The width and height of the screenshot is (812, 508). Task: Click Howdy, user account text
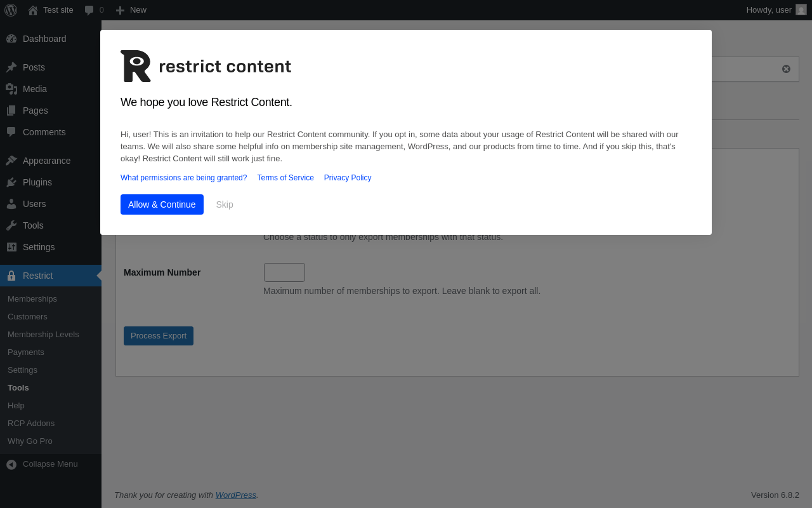pyautogui.click(x=769, y=10)
